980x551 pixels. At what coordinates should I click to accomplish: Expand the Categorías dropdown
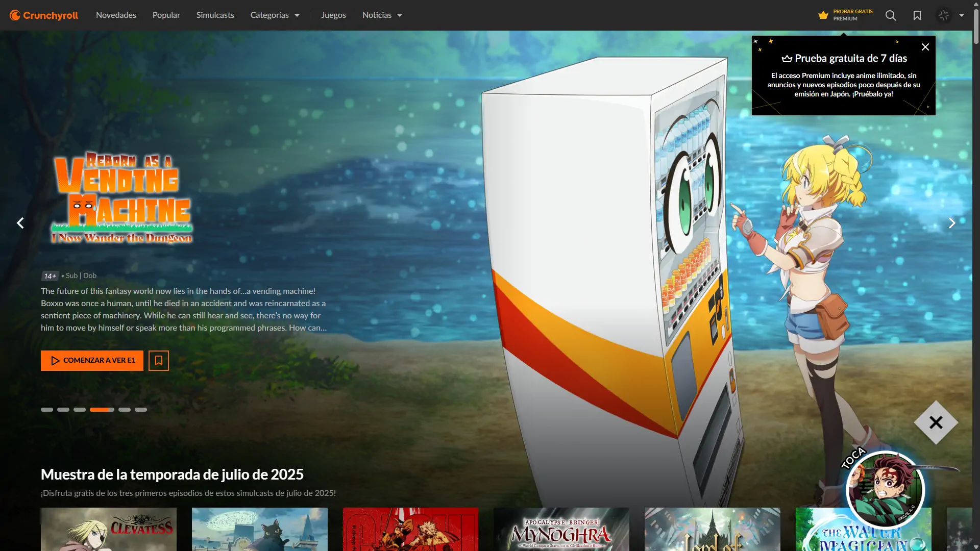click(x=275, y=15)
